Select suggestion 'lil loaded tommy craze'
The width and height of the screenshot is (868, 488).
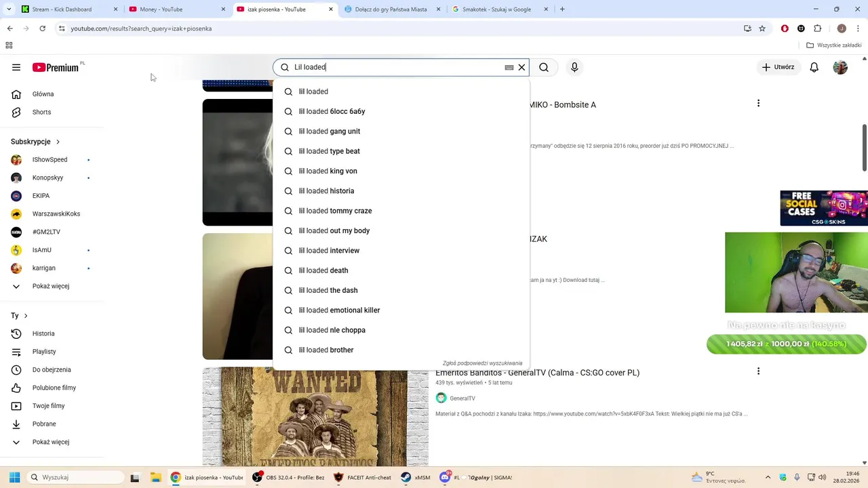tap(401, 211)
